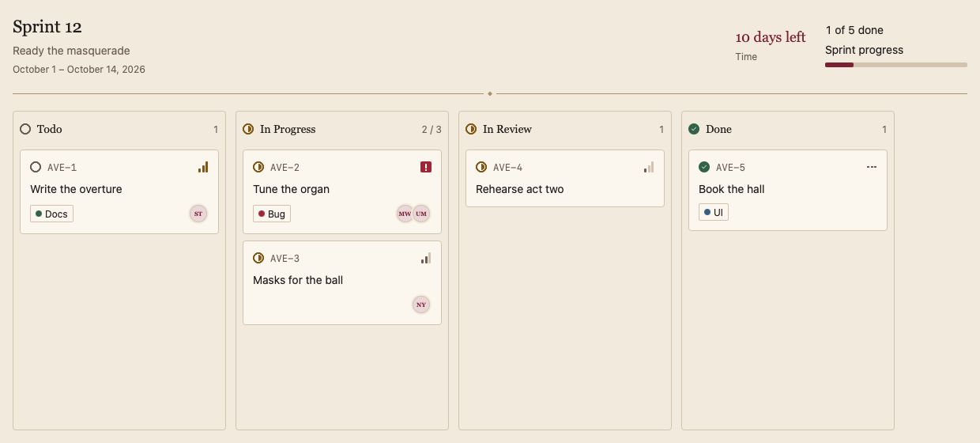Click the 1 of 5 done text
980x443 pixels.
[x=854, y=30]
